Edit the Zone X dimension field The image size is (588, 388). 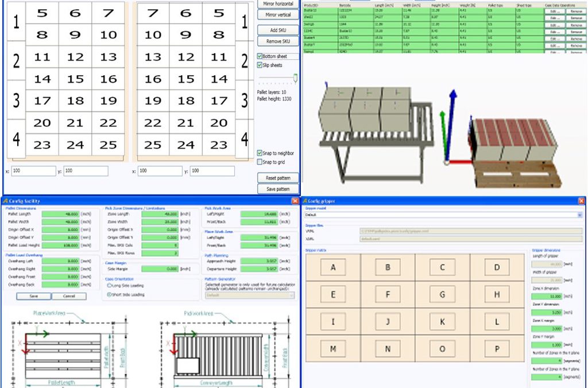tap(547, 297)
